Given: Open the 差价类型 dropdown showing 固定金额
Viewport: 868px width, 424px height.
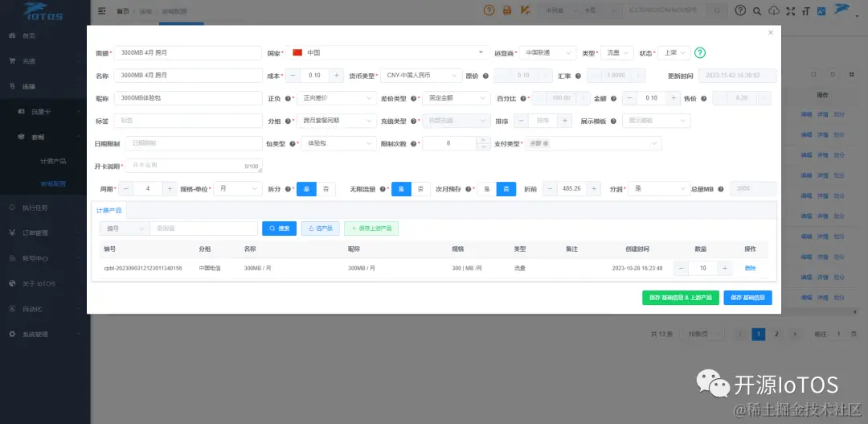Looking at the screenshot, I should pyautogui.click(x=457, y=98).
